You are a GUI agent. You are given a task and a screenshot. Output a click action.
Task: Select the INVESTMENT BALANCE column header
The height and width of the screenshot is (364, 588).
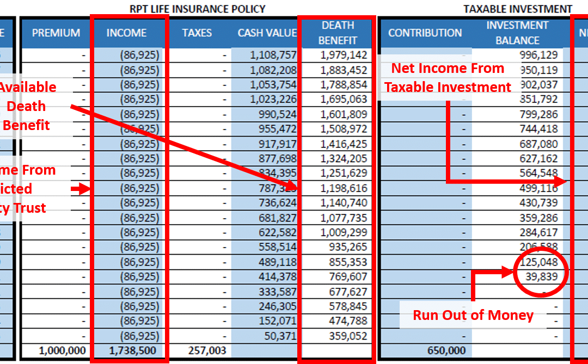pyautogui.click(x=518, y=33)
